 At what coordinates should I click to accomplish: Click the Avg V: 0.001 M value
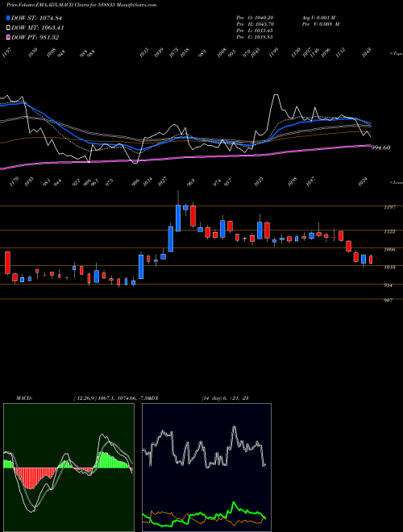coord(318,18)
